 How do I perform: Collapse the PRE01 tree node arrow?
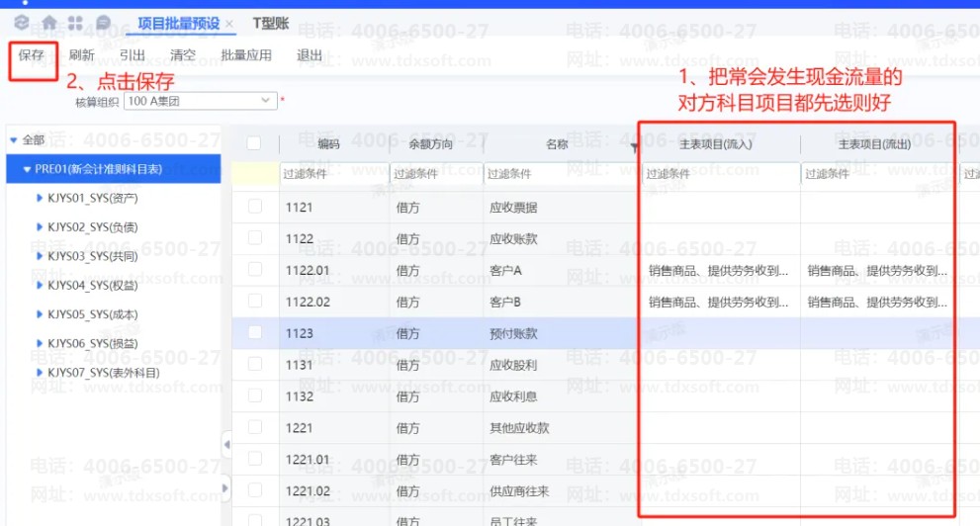(x=27, y=169)
